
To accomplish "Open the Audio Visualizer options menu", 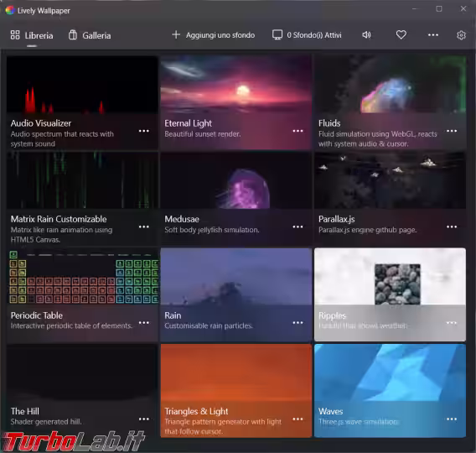I will (144, 131).
